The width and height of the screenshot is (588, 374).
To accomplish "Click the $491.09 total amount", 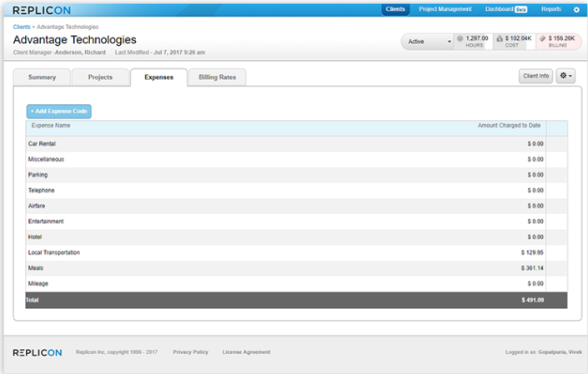I will (532, 300).
